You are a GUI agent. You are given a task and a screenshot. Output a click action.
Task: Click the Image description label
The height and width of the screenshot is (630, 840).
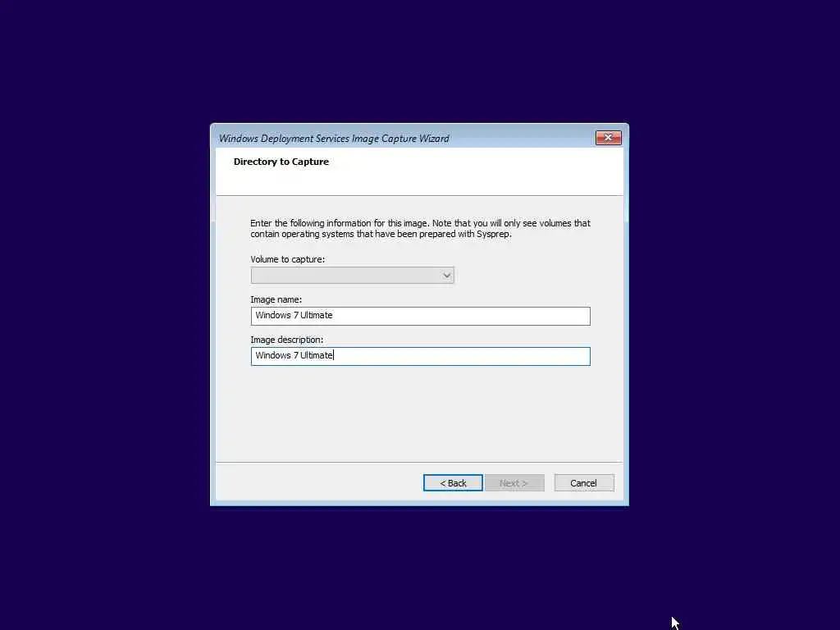[x=286, y=340]
